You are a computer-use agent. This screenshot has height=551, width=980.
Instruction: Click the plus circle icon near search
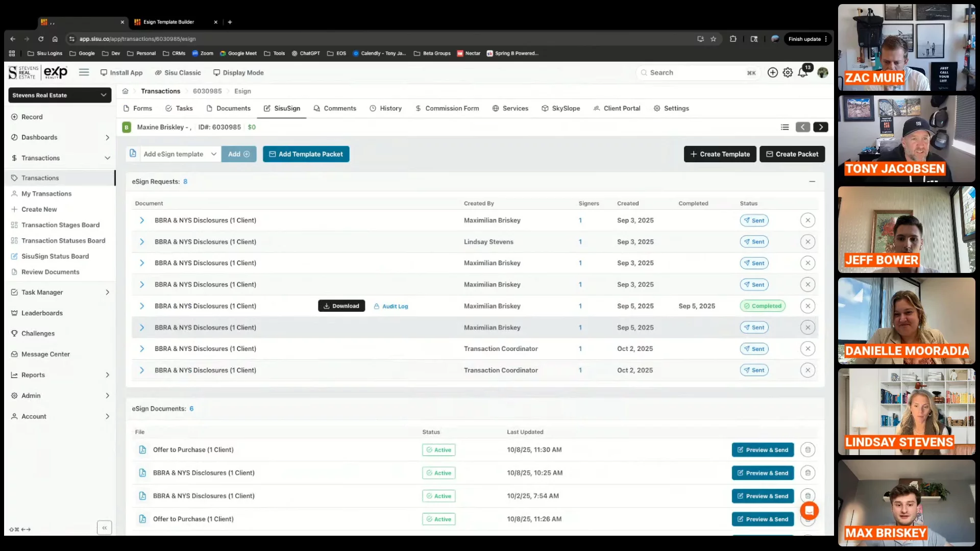pos(772,73)
